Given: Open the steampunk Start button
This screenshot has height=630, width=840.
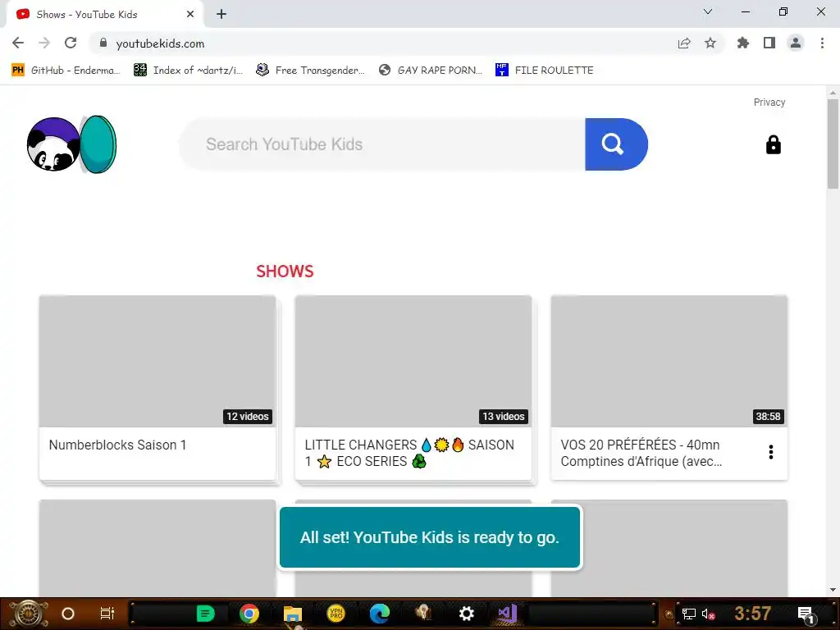Looking at the screenshot, I should tap(28, 614).
